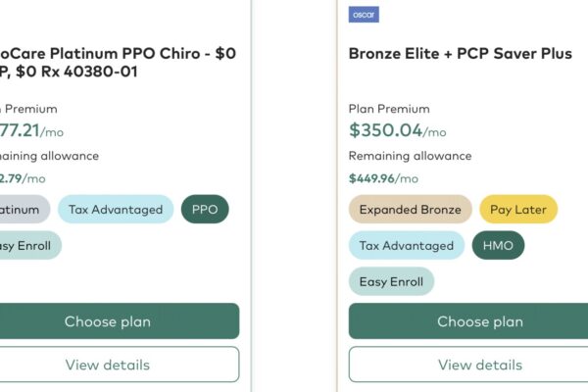Click Easy Enroll tag on Bronze plan
The width and height of the screenshot is (588, 392).
coord(391,281)
